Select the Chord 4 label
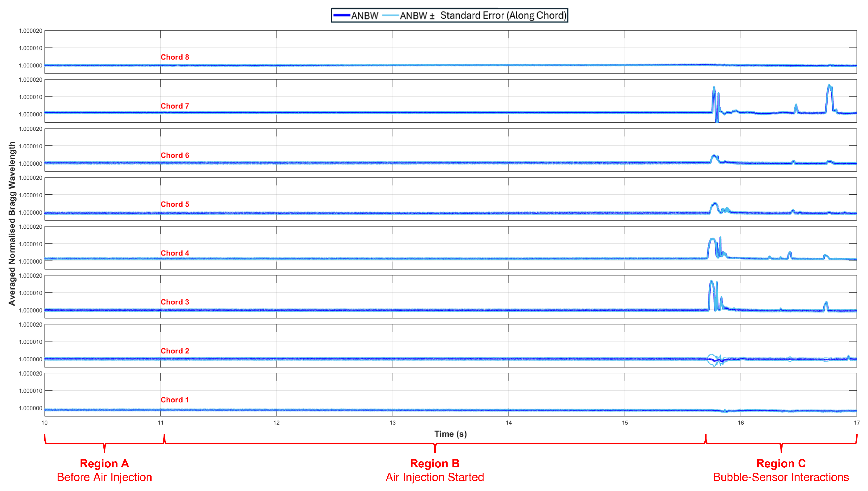This screenshot has height=491, width=868. [x=174, y=253]
